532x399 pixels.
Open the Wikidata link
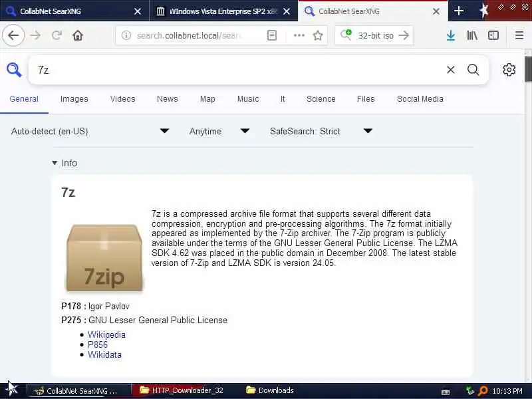[104, 354]
